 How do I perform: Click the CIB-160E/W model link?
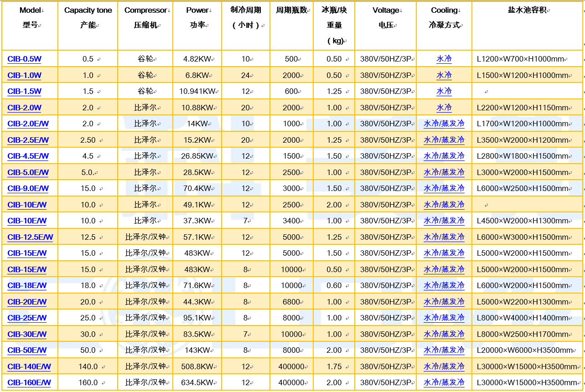tap(29, 382)
